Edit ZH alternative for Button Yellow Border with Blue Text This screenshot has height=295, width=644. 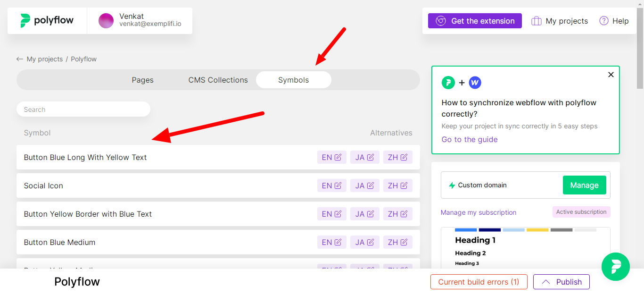pyautogui.click(x=398, y=214)
